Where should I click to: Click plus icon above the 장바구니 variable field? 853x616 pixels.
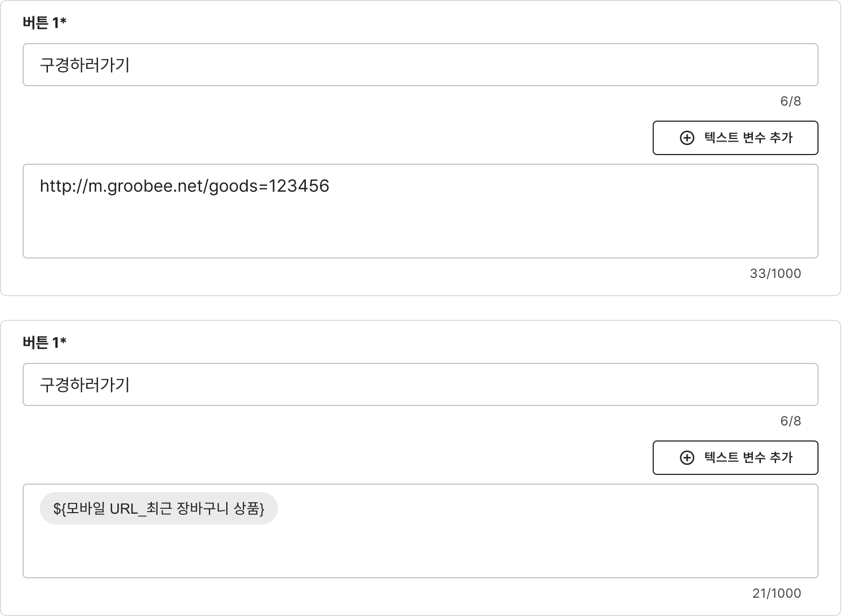(687, 458)
